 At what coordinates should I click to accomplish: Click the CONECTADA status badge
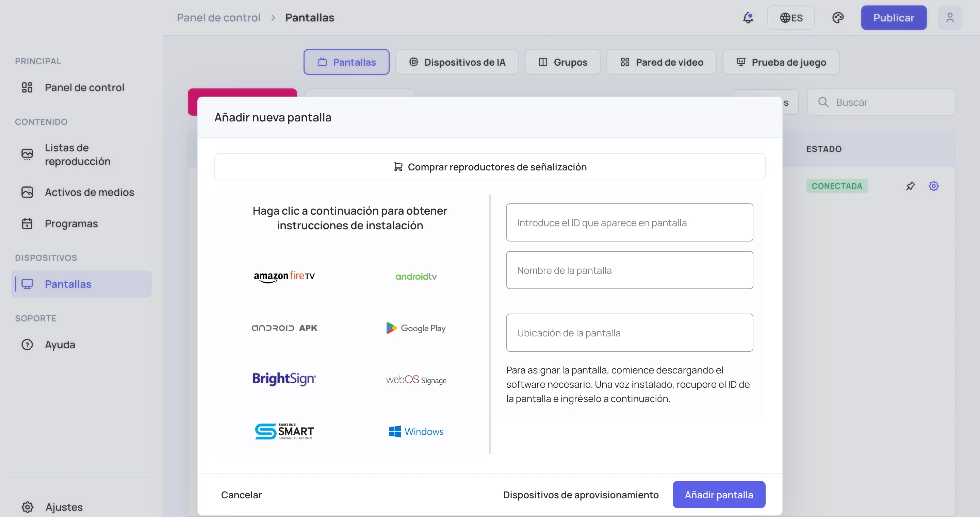tap(837, 186)
